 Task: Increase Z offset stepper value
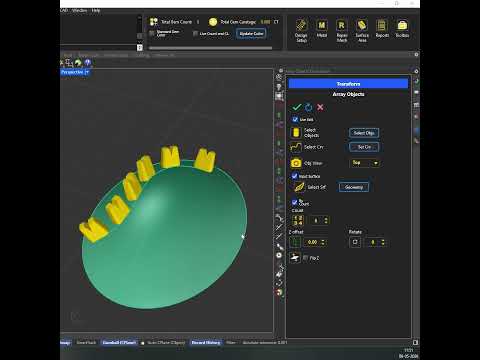323,240
